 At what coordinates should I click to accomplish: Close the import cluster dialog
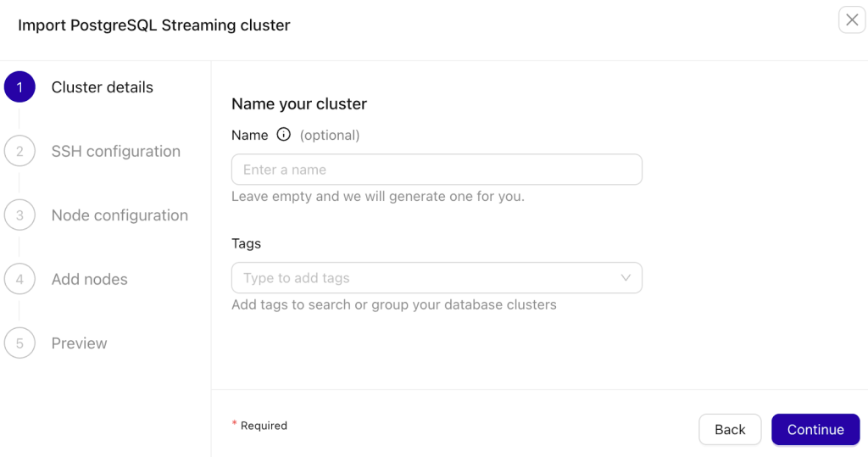tap(852, 20)
